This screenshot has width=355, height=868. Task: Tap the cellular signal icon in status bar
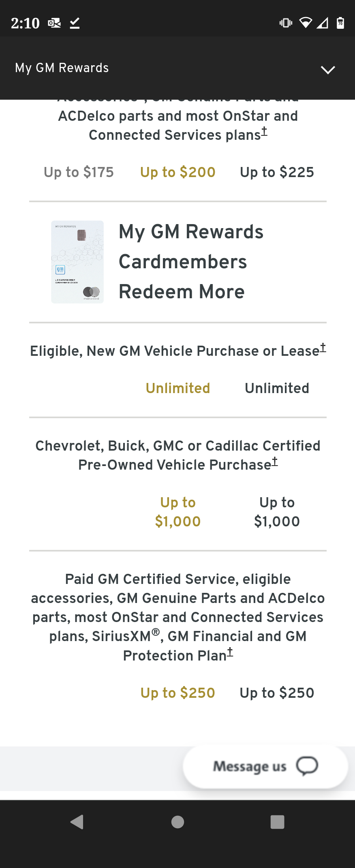(x=323, y=23)
